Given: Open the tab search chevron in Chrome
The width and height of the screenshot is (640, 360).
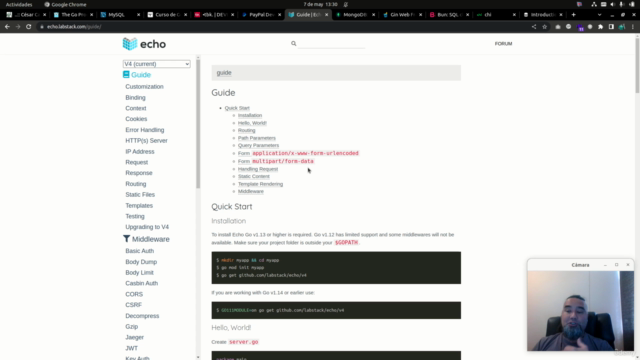Looking at the screenshot, I should click(x=599, y=15).
